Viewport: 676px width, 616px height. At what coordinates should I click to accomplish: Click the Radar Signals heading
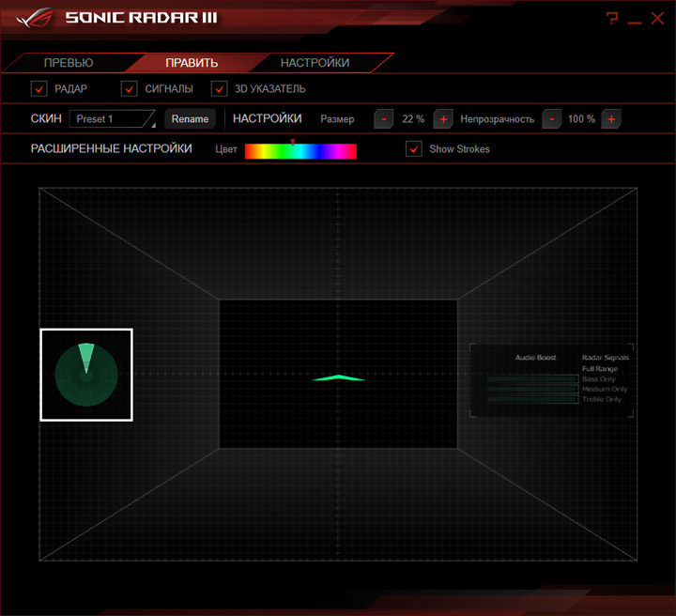[606, 358]
